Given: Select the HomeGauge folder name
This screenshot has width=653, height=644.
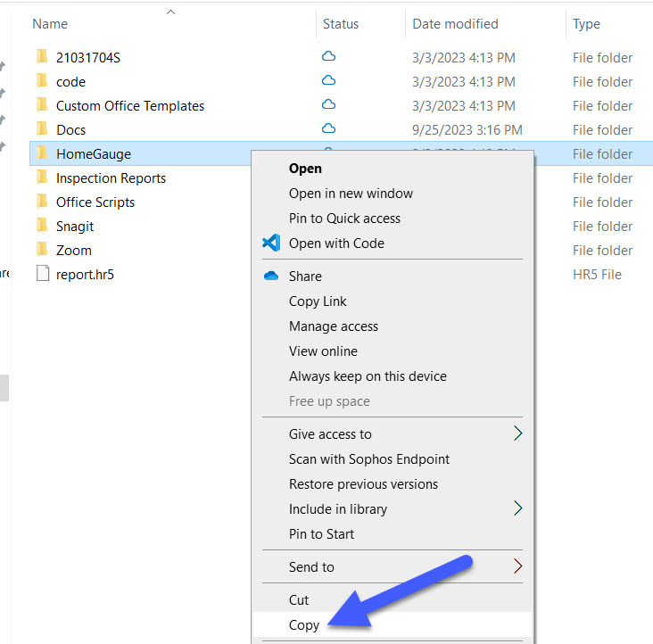Looking at the screenshot, I should [94, 154].
